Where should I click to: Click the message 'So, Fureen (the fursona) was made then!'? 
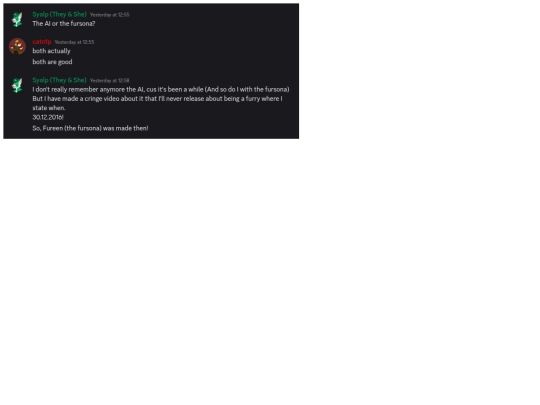coord(90,128)
